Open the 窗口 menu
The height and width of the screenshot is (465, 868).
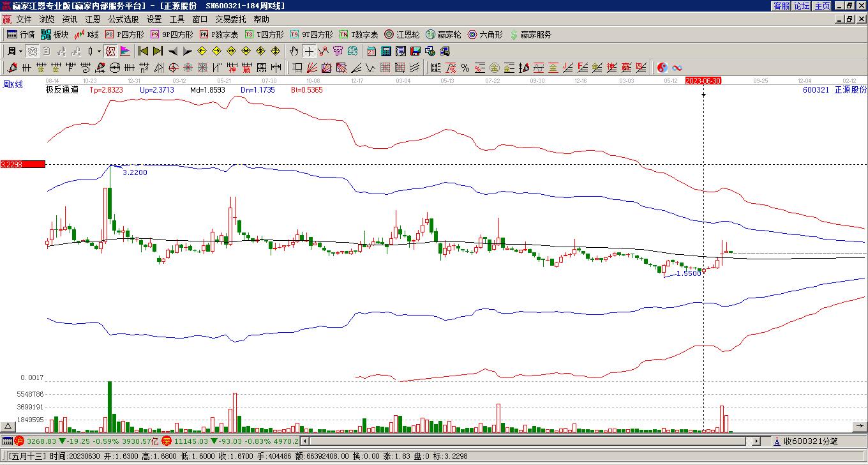tap(200, 20)
